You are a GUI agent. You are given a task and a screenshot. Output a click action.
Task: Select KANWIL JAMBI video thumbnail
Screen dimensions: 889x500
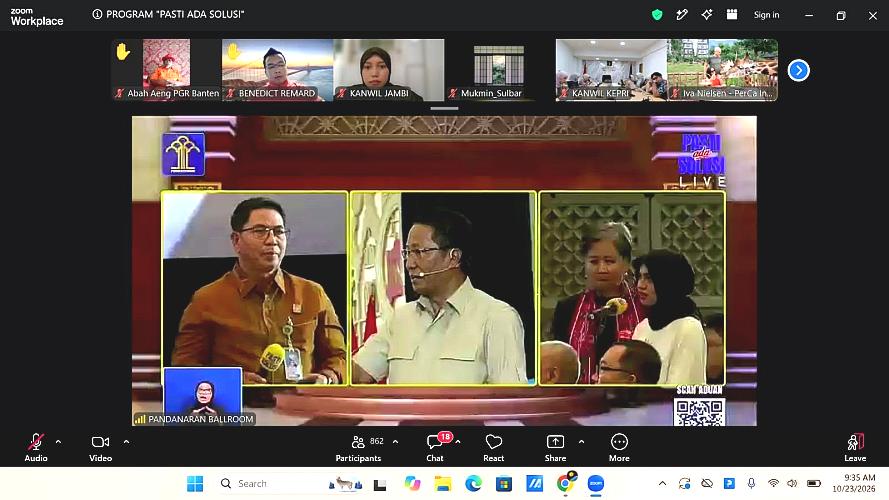tap(389, 70)
